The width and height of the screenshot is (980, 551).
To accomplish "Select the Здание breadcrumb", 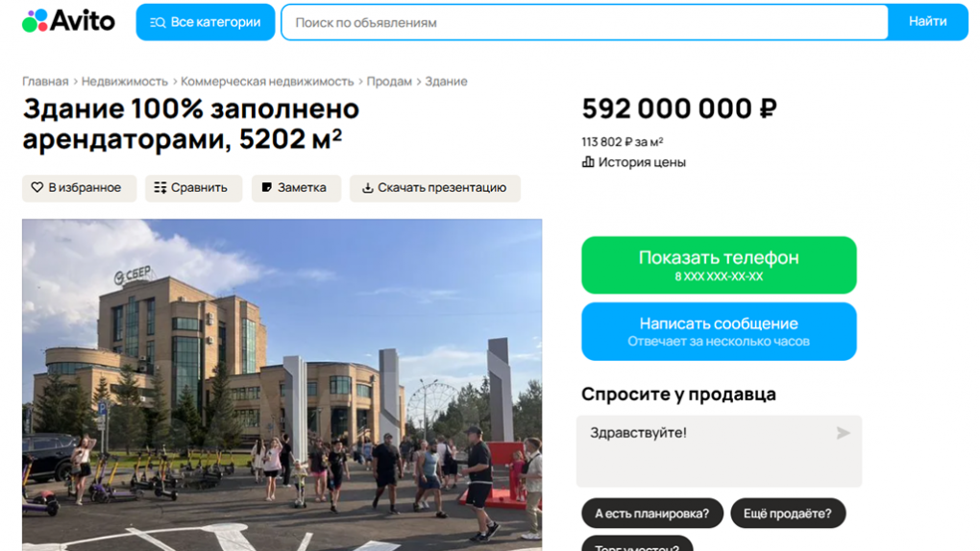I will tap(446, 82).
